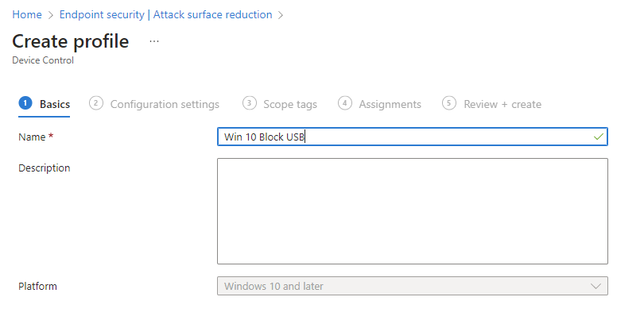The image size is (644, 320).
Task: Select the Scope tags tab
Action: pyautogui.click(x=290, y=104)
